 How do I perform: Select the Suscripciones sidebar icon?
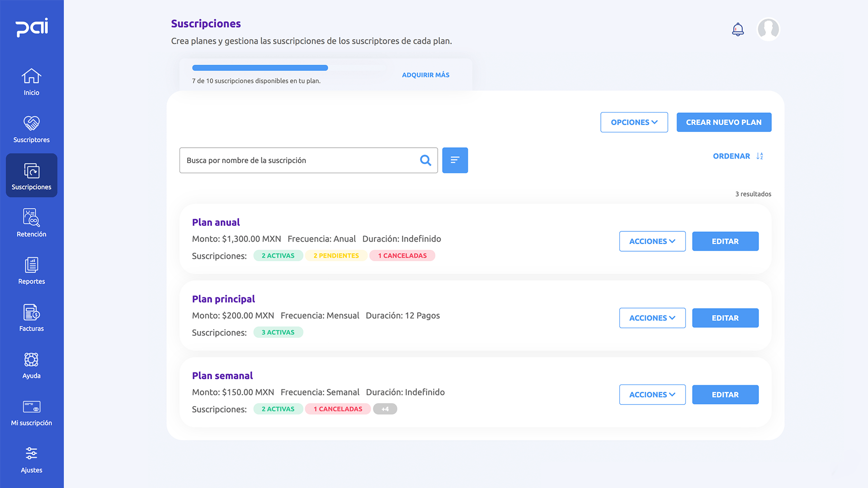tap(32, 171)
